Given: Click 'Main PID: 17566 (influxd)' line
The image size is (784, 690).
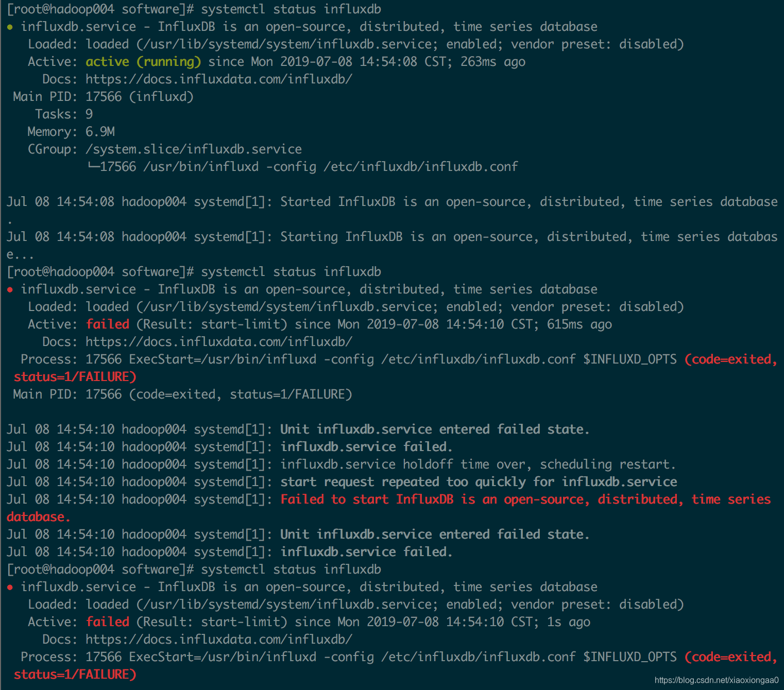Looking at the screenshot, I should pos(104,97).
